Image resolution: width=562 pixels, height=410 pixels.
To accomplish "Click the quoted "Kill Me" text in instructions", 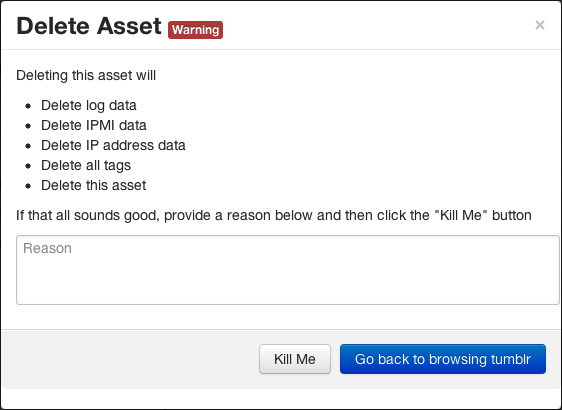I will click(x=461, y=215).
